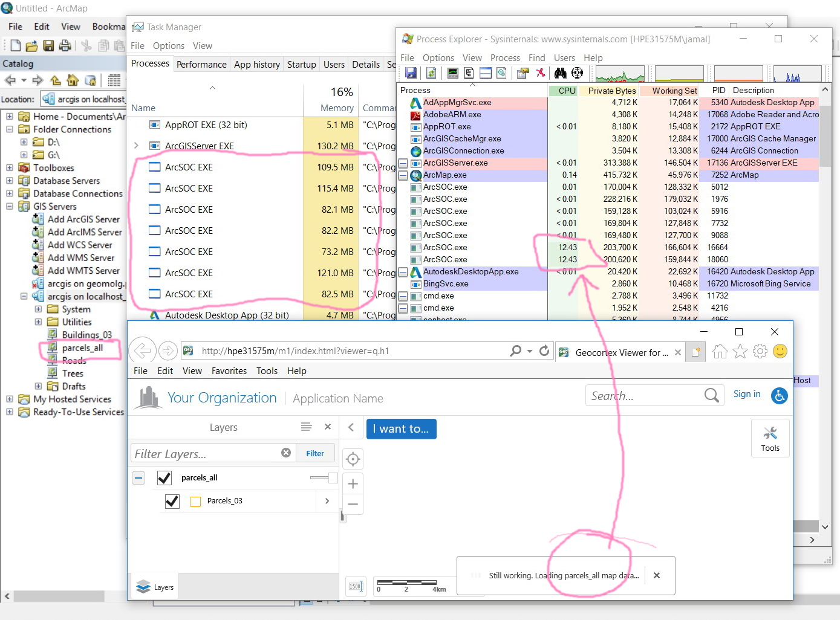Image resolution: width=840 pixels, height=620 pixels.
Task: Open the Process menu in Process Explorer
Action: (505, 58)
